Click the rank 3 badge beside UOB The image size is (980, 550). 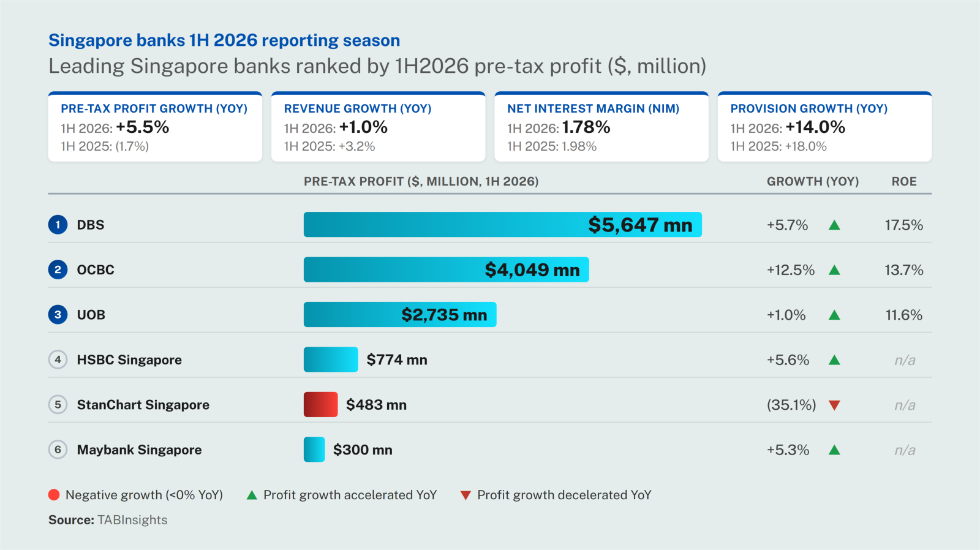[58, 315]
